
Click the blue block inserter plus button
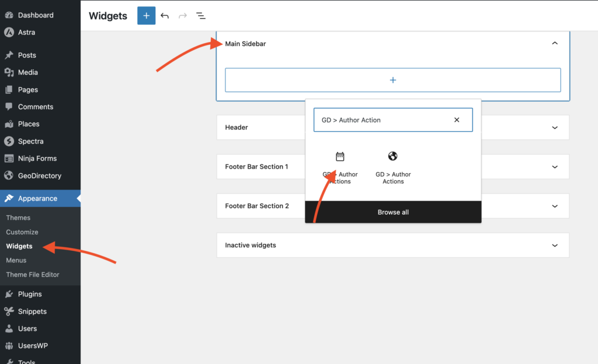146,16
